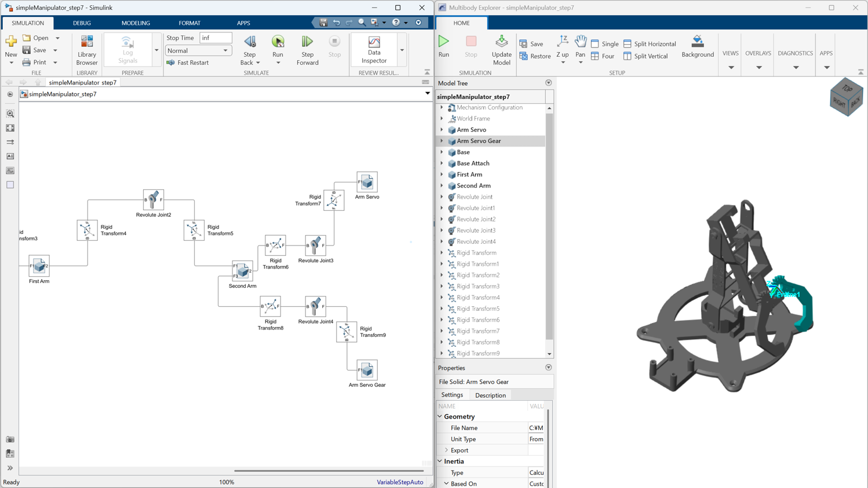Image resolution: width=868 pixels, height=488 pixels.
Task: Click the Revolute Joint2 block
Action: pos(154,200)
